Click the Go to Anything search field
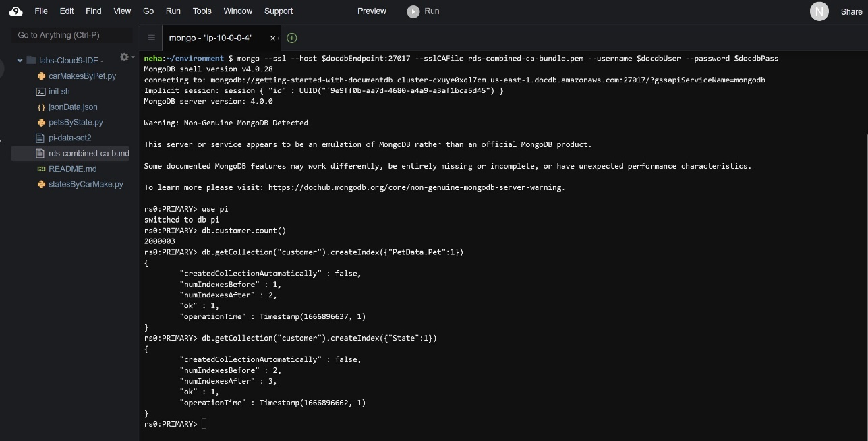 coord(71,35)
